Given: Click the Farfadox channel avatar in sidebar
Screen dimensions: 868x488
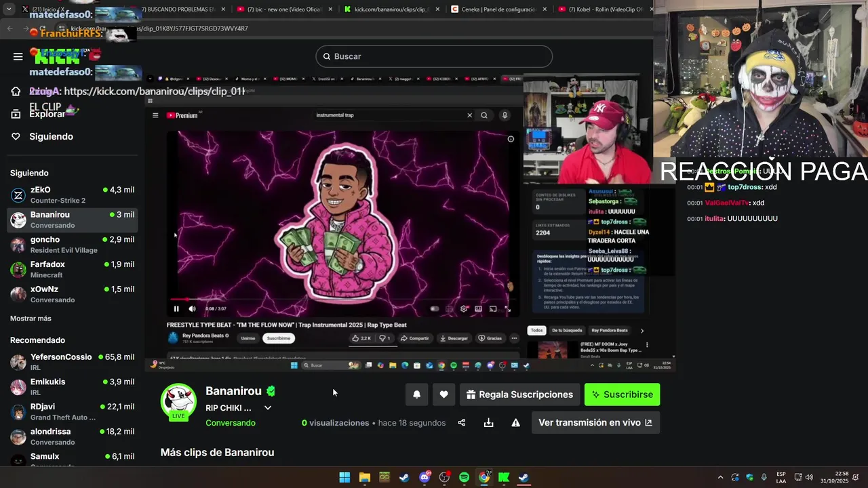Looking at the screenshot, I should pos(18,270).
